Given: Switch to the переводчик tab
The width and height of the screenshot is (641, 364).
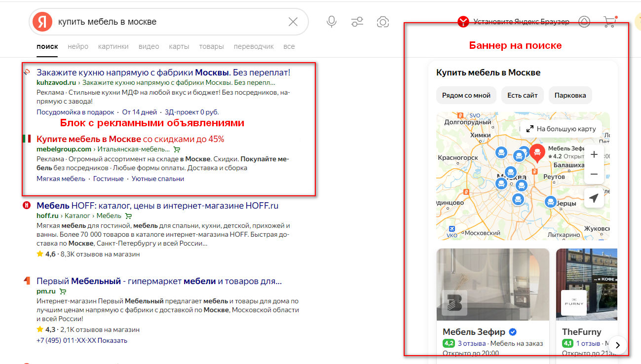Looking at the screenshot, I should tap(254, 46).
